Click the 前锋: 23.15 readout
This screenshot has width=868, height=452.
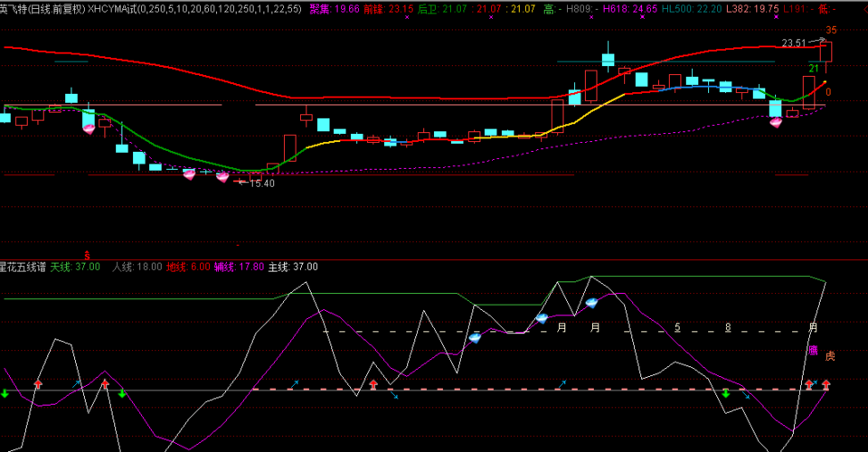click(388, 9)
